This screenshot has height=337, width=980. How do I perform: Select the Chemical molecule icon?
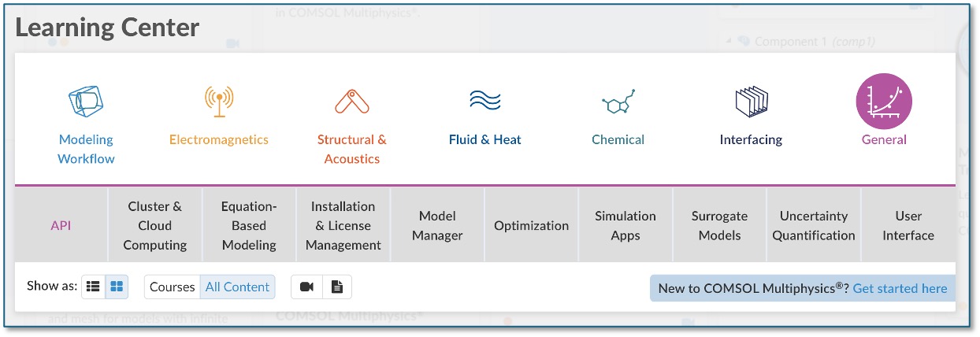click(618, 102)
